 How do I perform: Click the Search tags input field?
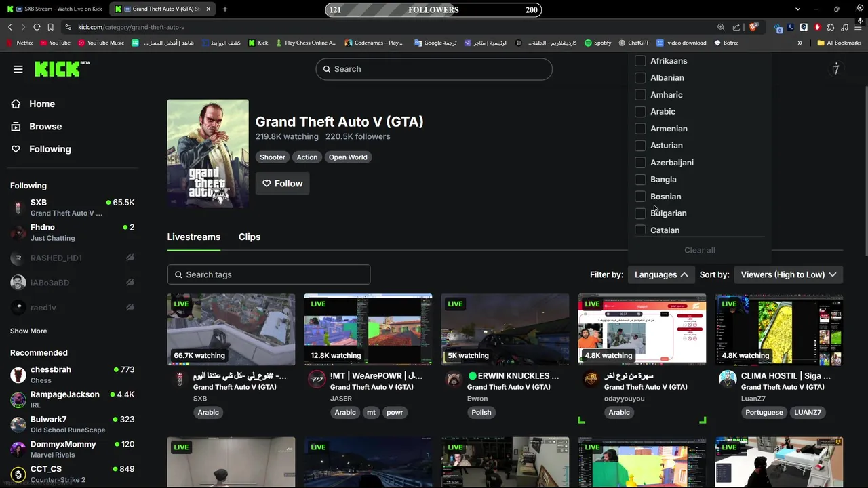(269, 274)
